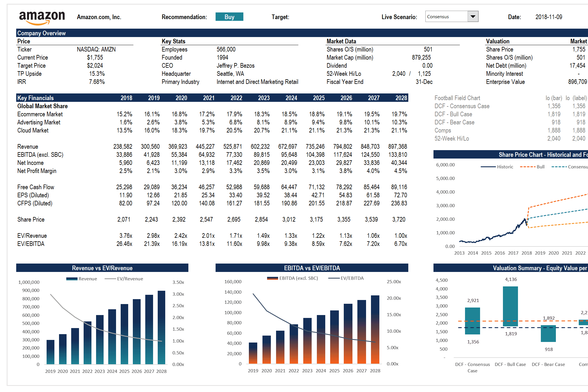Click the EBITDA (excl. SBC) legend swatch
588x392 pixels.
click(272, 278)
